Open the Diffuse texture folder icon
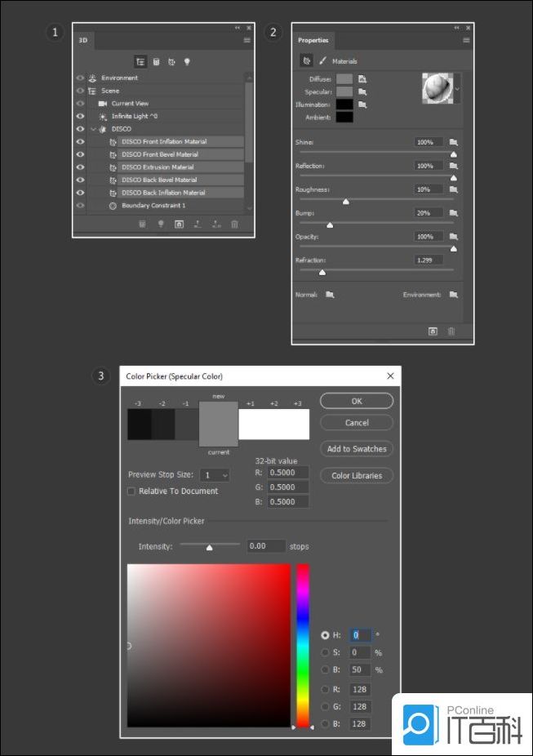 (x=362, y=79)
